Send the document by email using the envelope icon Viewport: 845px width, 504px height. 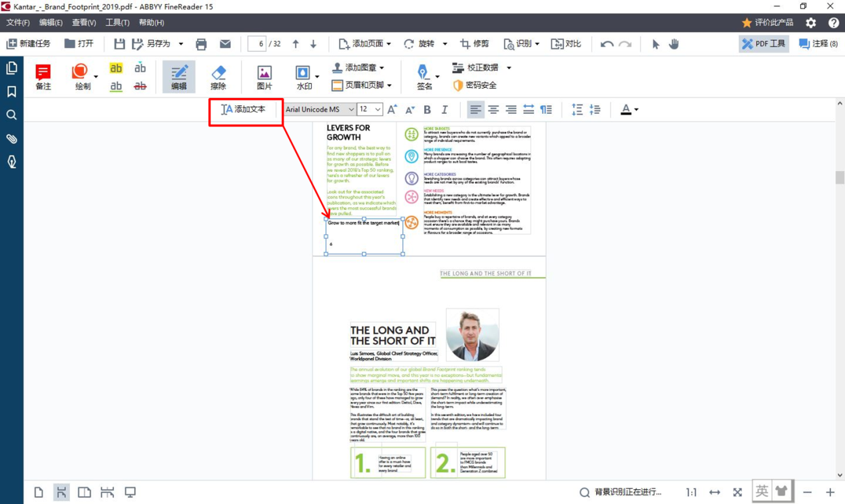[225, 44]
